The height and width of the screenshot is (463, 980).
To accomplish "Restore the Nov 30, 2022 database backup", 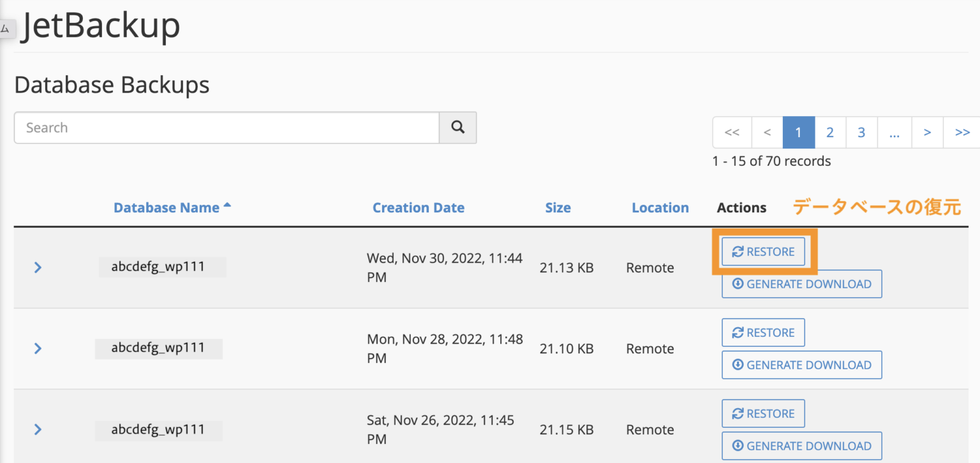I will point(763,252).
